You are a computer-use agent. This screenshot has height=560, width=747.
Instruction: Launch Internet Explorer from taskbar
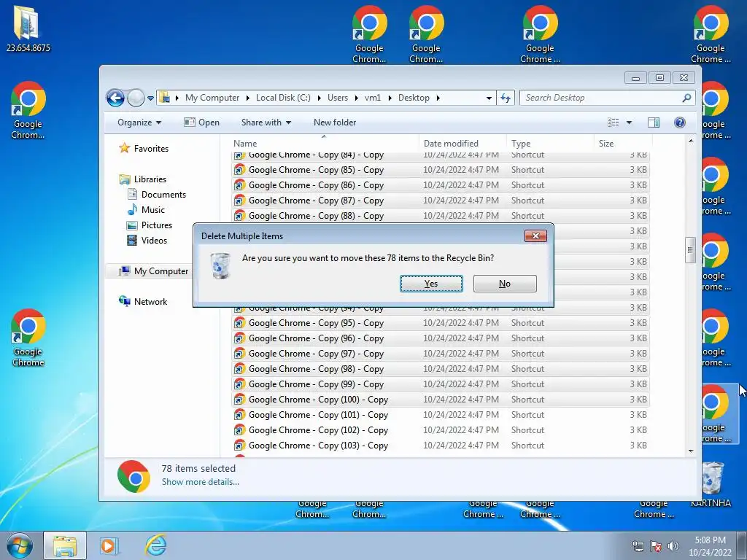(x=156, y=545)
